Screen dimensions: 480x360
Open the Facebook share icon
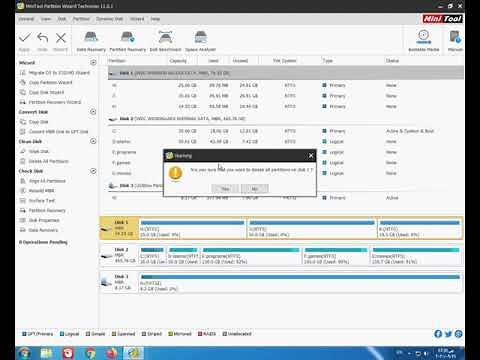coord(438,334)
